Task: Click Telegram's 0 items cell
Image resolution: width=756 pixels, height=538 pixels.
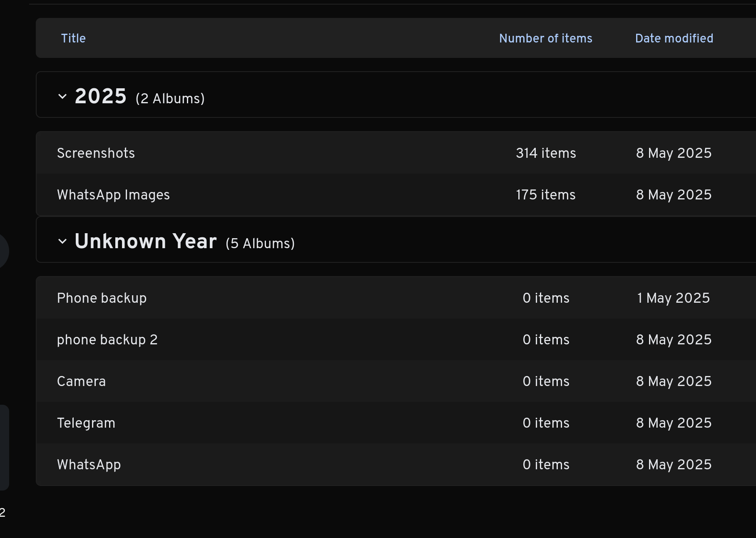Action: 546,423
